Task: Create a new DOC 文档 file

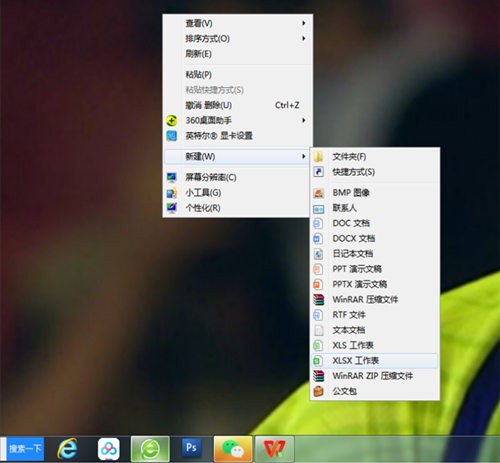Action: pos(375,223)
